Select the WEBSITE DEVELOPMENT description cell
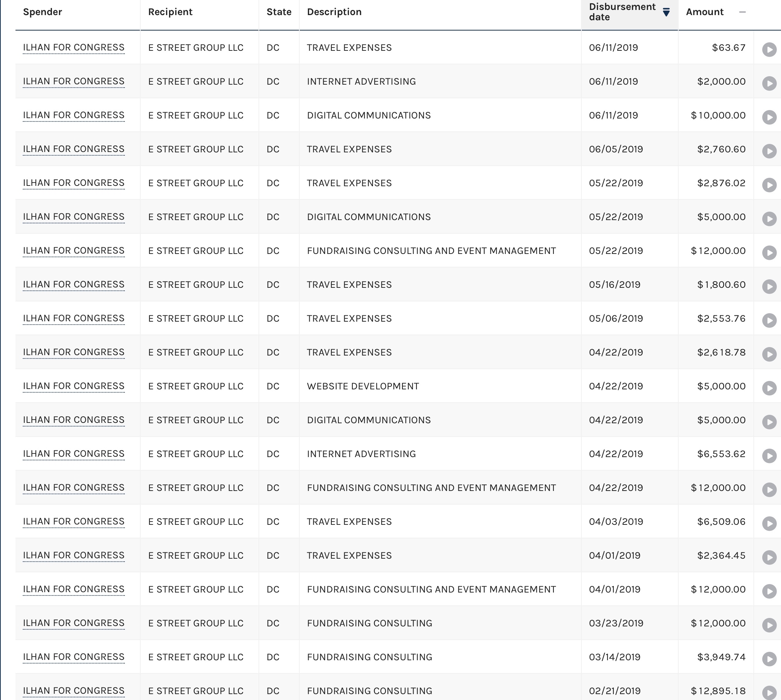Image resolution: width=781 pixels, height=700 pixels. click(x=363, y=386)
